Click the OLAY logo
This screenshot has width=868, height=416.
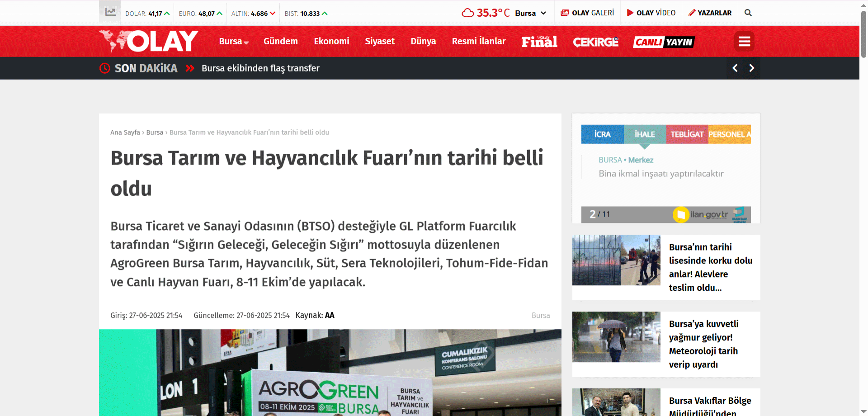coord(149,41)
